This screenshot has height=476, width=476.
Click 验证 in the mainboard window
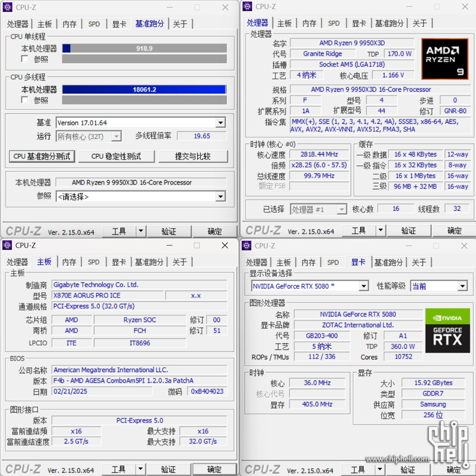tap(168, 469)
